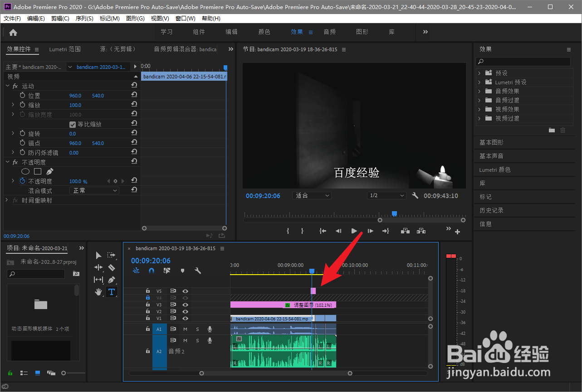Solo audio track A2
Viewport: 582px width, 392px height.
[197, 340]
